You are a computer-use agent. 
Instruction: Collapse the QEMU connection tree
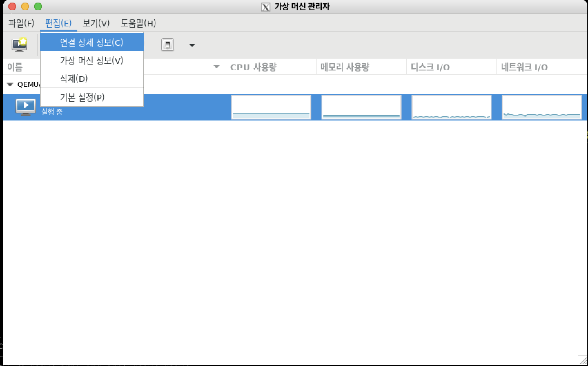10,84
